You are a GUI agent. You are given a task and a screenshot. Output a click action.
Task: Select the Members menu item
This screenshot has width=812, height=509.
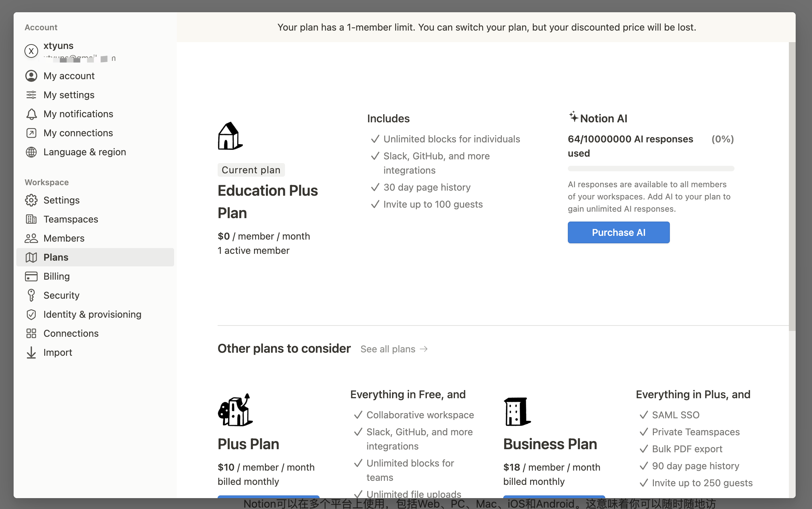click(x=64, y=238)
